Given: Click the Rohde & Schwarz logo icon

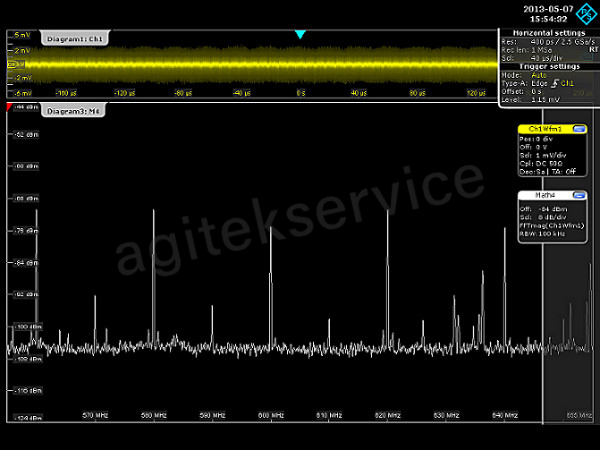Looking at the screenshot, I should [x=587, y=12].
